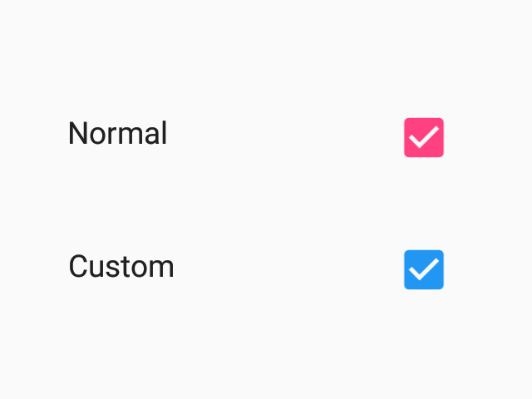Select the blue-colored checked box
The width and height of the screenshot is (532, 399).
(424, 269)
